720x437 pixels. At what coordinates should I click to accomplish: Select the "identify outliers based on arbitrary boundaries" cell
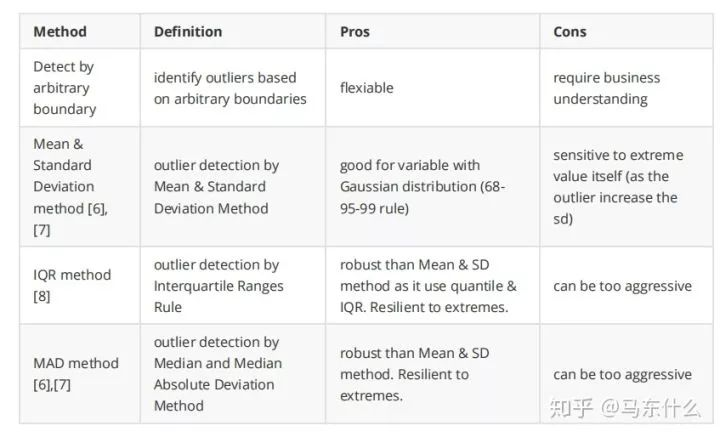(x=230, y=88)
